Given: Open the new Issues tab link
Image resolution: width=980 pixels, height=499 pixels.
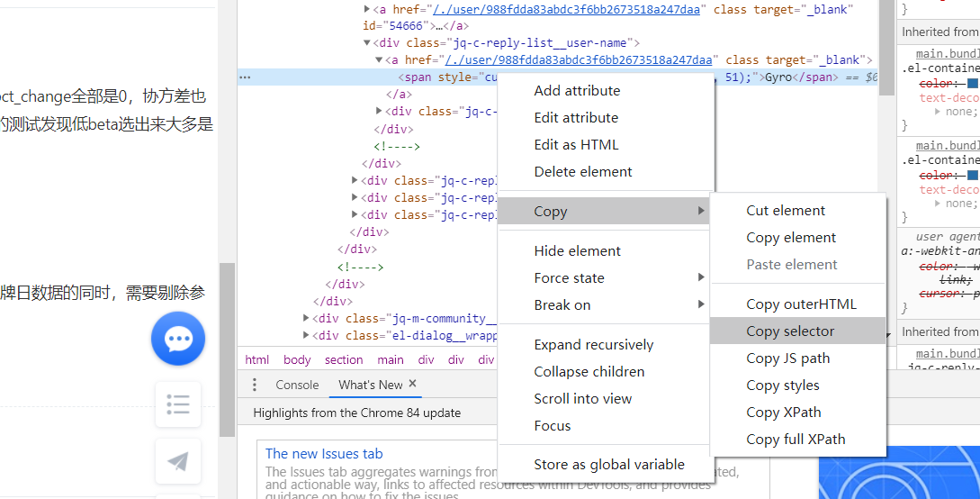Looking at the screenshot, I should (324, 453).
